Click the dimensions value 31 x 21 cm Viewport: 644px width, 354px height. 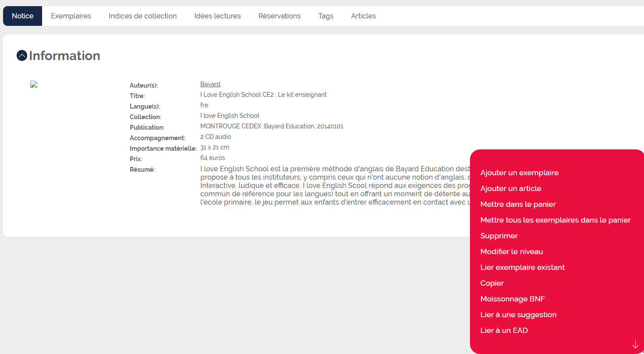click(x=215, y=147)
